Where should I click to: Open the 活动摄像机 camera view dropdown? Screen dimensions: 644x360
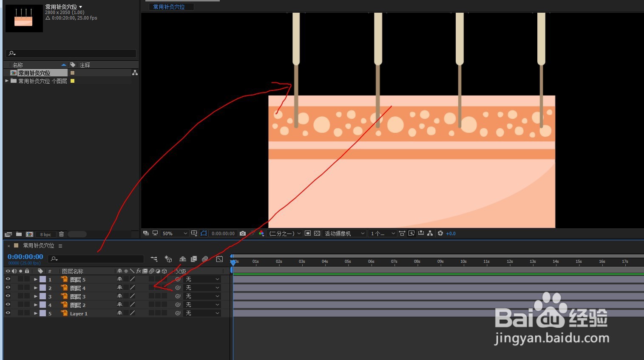(x=344, y=233)
